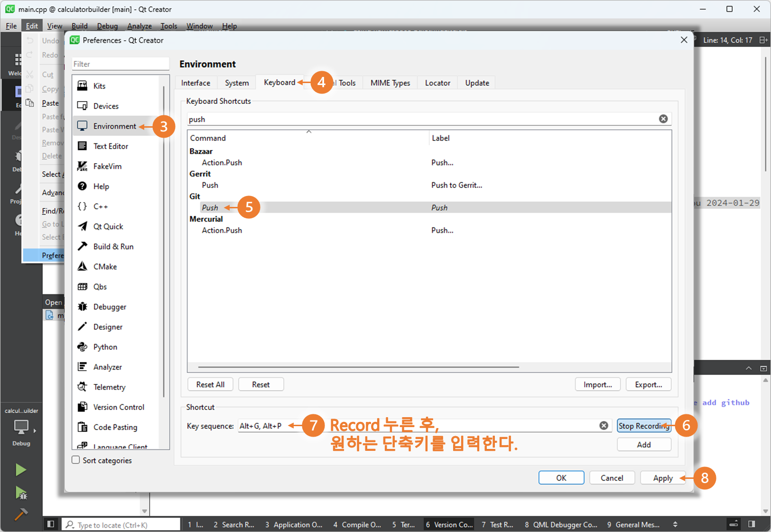Click Reset All shortcuts button
Viewport: 771px width, 532px height.
(x=210, y=384)
